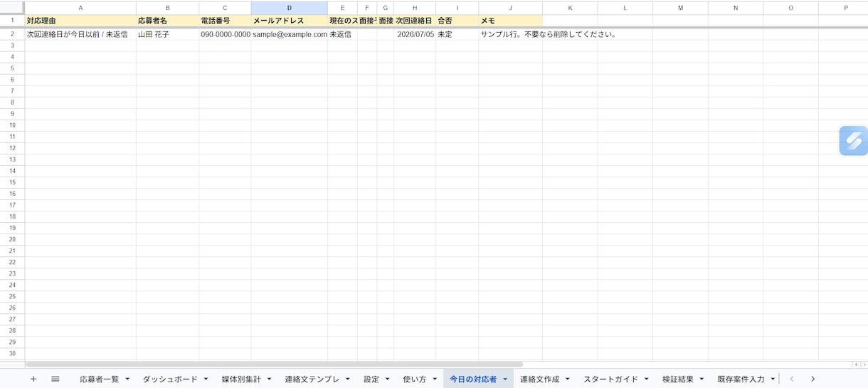Open 連絡文作成 tab dropdown arrow
868x388 pixels.
[x=568, y=379]
